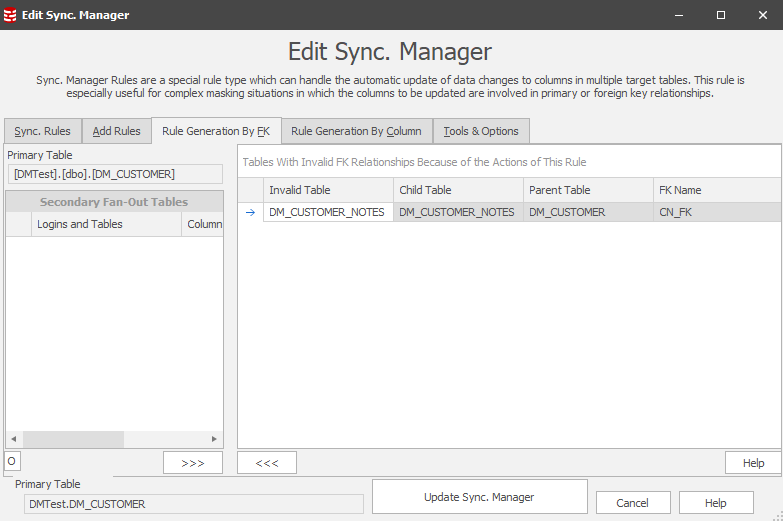Select the Rule Generation By Column tab
This screenshot has width=783, height=521.
coord(356,131)
